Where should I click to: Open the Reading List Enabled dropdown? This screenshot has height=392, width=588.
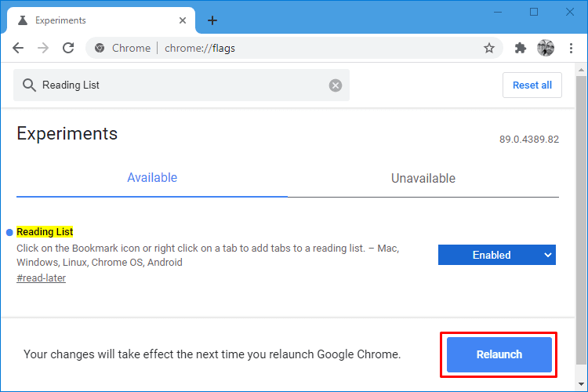coord(497,255)
